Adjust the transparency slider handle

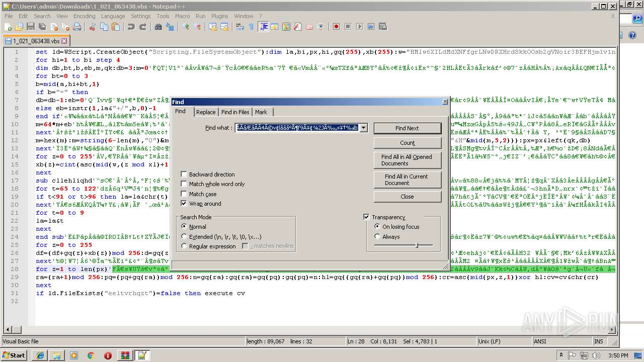tap(417, 245)
